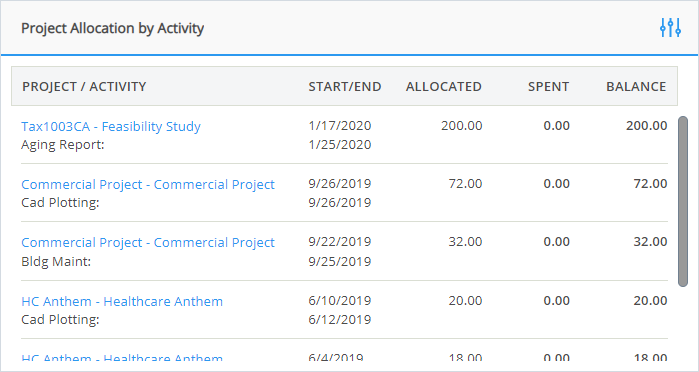Image resolution: width=699 pixels, height=372 pixels.
Task: Click the allocated value 72.00
Action: pyautogui.click(x=465, y=184)
